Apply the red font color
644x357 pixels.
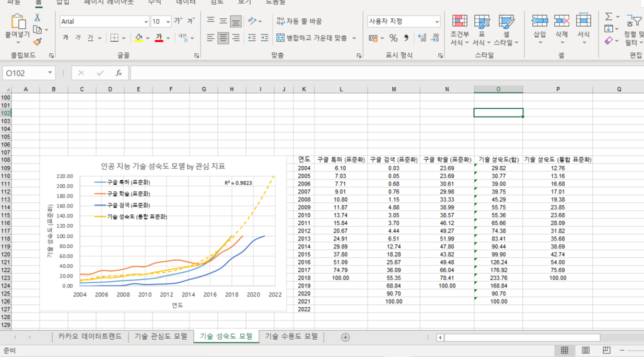point(159,38)
